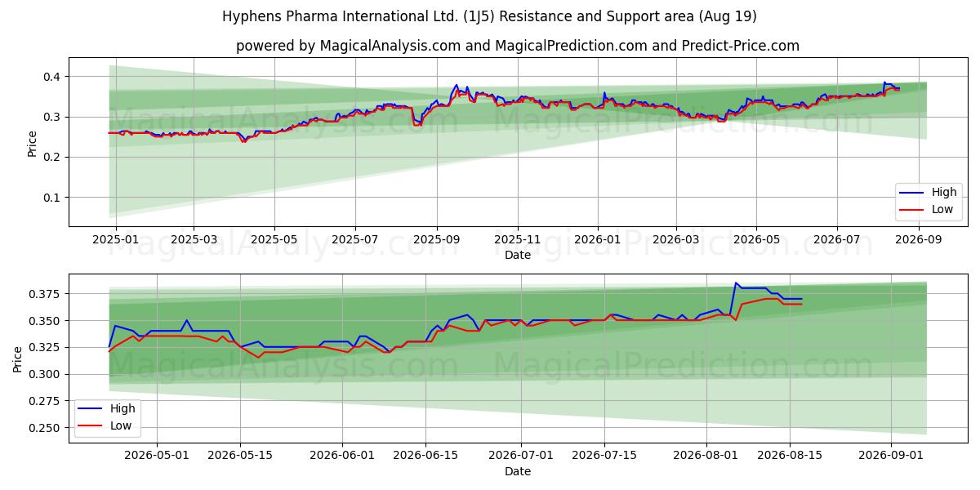Click the 2026-09-01 date tick label
The width and height of the screenshot is (980, 490).
(x=891, y=457)
